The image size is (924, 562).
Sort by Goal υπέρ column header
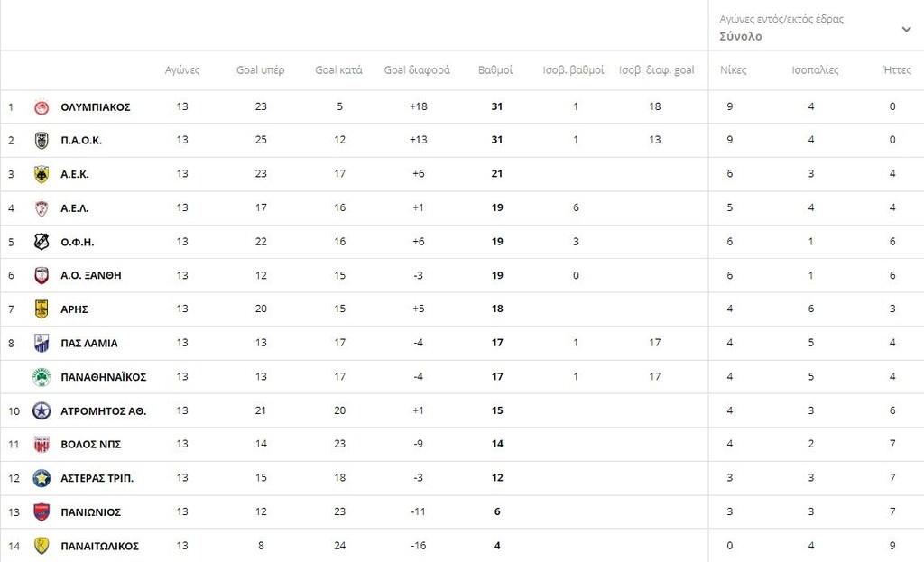point(260,70)
